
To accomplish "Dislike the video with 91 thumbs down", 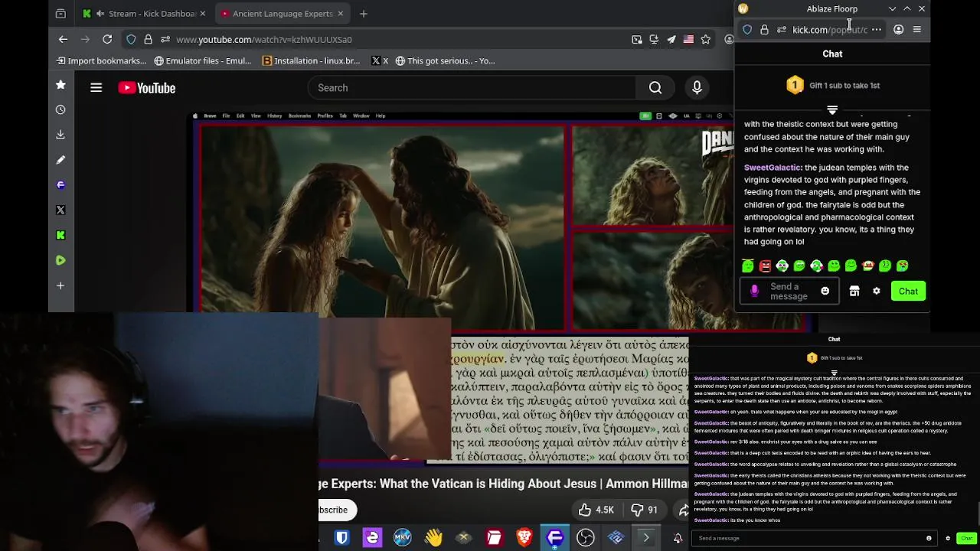I will (x=644, y=510).
